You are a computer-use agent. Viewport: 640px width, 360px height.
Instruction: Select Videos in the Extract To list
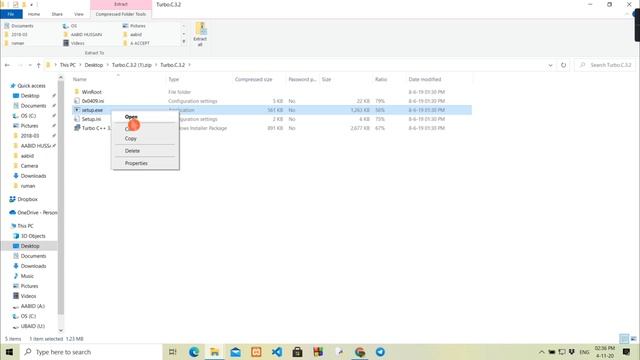[x=77, y=43]
